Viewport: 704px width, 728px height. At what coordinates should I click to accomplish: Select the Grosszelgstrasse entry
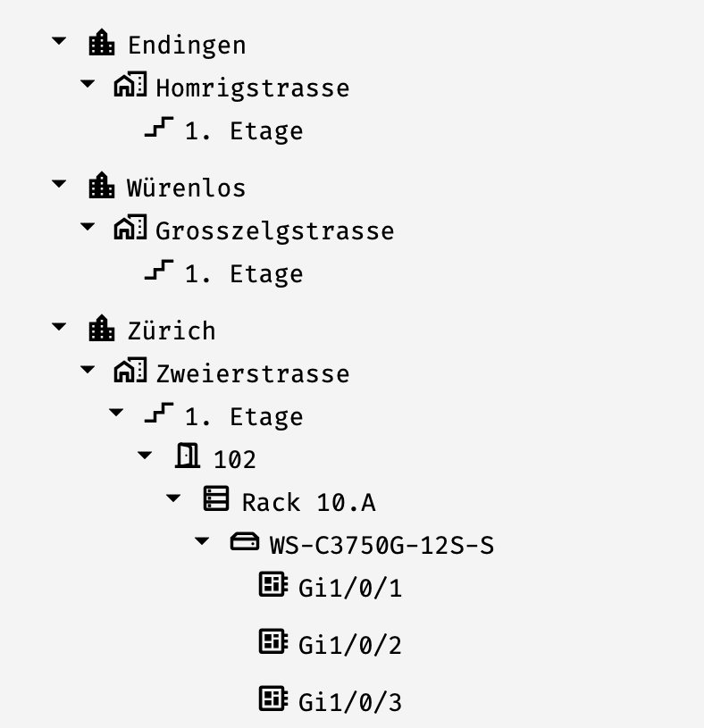[274, 230]
